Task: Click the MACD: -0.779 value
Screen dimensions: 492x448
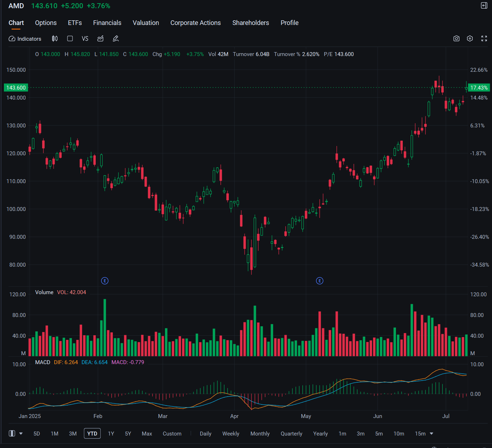Action: tap(128, 362)
